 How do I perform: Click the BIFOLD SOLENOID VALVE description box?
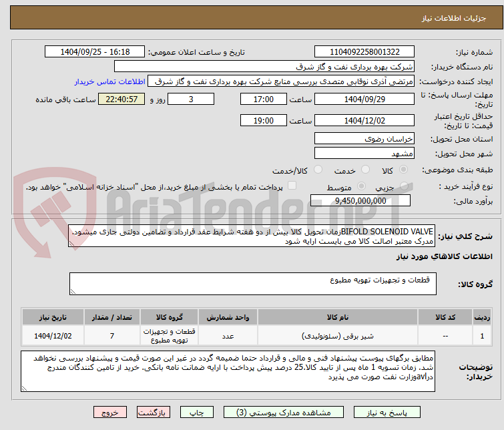[x=252, y=236]
